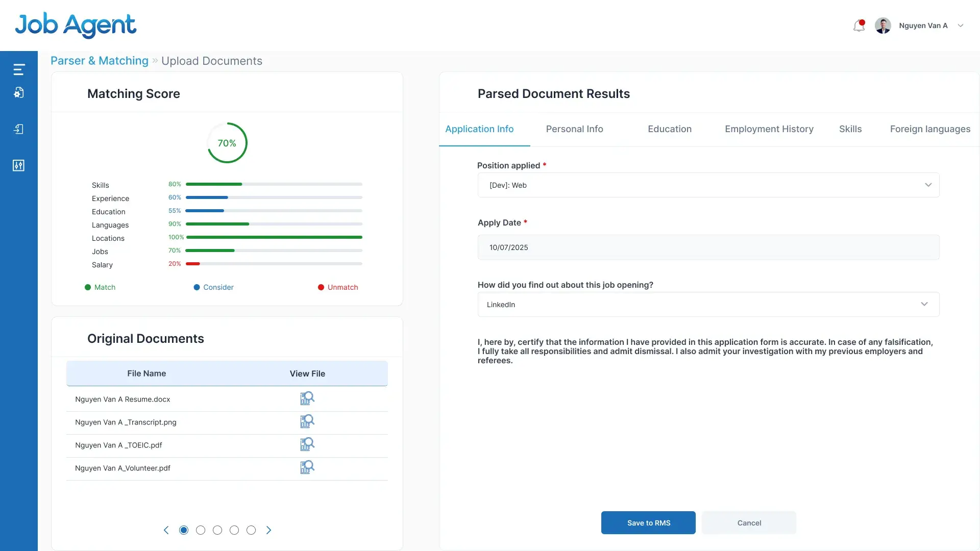Screen dimensions: 980x551
Task: View the Nguyen Van A _TOEIC.pdf file
Action: point(307,444)
